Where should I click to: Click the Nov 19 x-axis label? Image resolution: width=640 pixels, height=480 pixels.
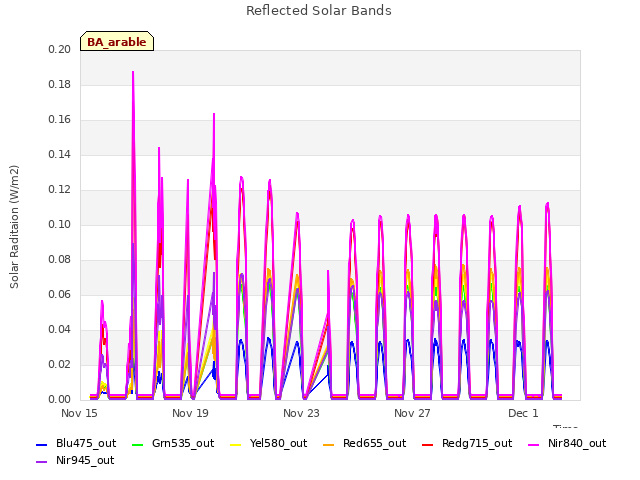click(x=190, y=413)
